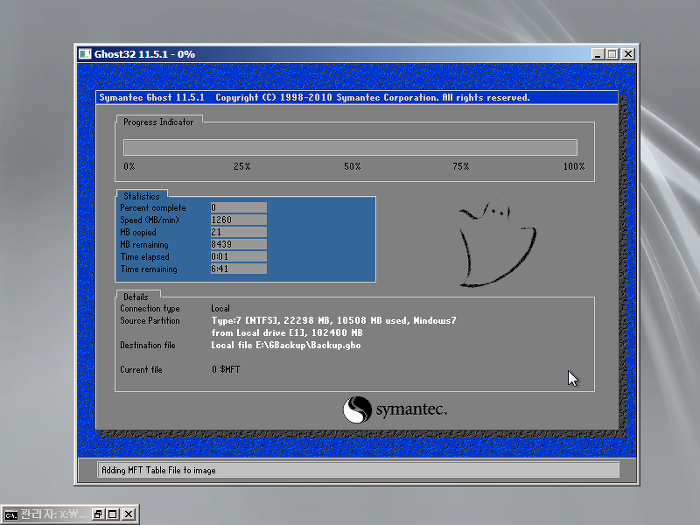Click the "Adding MFT Table File to image" status
Screen dimensions: 700x525
(158, 470)
